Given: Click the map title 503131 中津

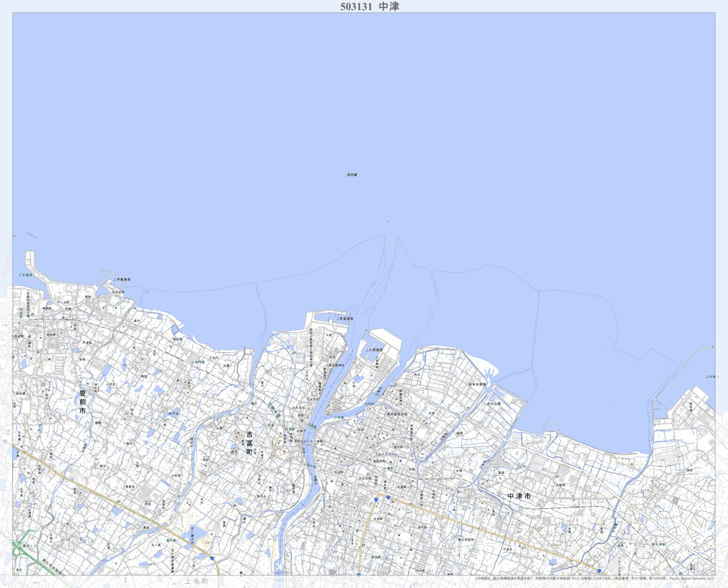Looking at the screenshot, I should pos(369,7).
